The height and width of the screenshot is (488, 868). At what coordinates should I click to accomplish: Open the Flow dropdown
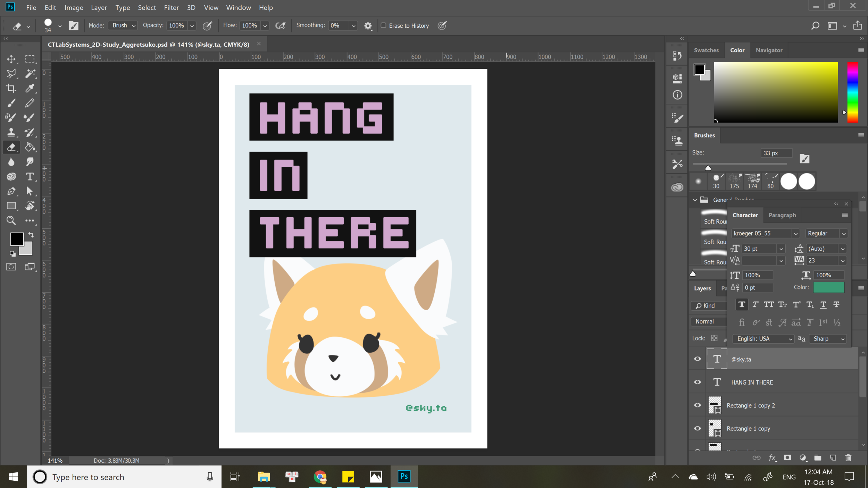[x=265, y=26]
